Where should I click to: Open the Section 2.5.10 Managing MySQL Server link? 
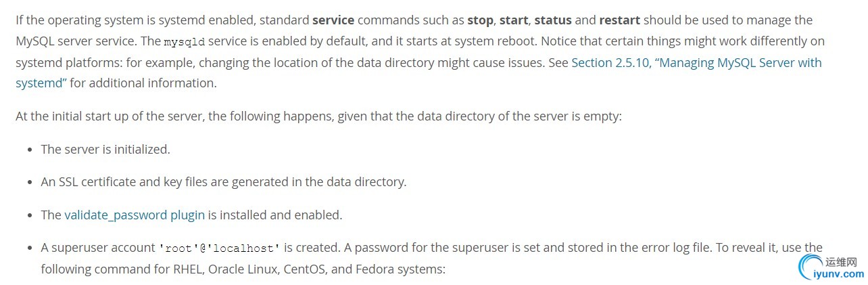point(696,62)
